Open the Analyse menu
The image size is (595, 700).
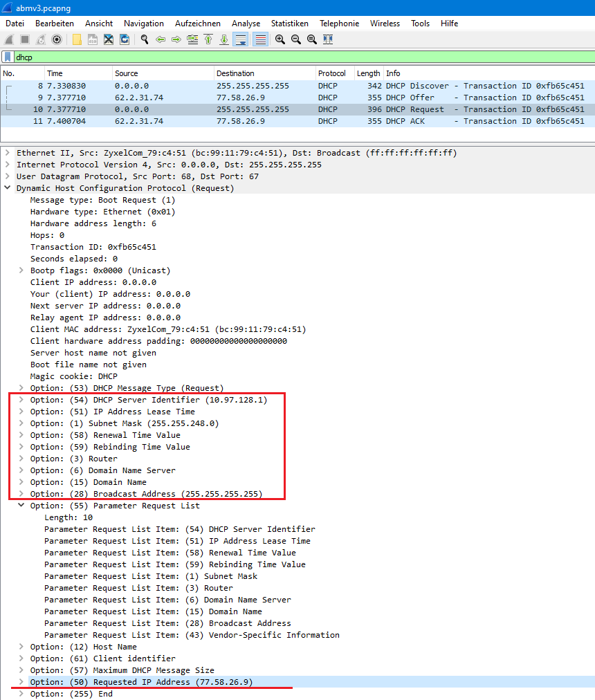246,24
